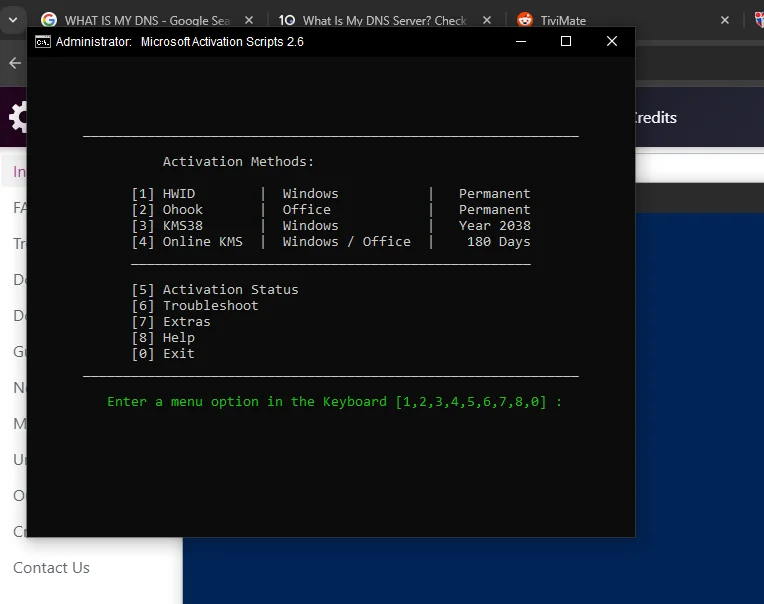Click the 'Permanent' text in HWID row
This screenshot has width=764, height=604.
pyautogui.click(x=495, y=194)
